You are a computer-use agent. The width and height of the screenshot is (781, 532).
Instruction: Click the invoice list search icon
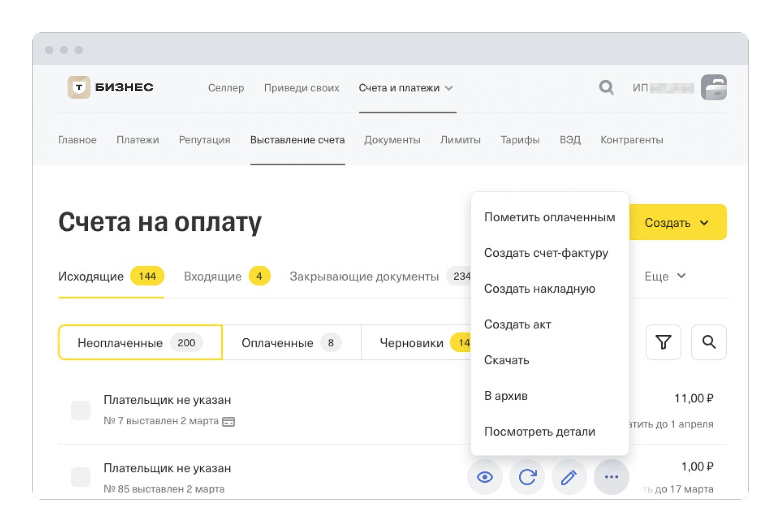pos(708,342)
